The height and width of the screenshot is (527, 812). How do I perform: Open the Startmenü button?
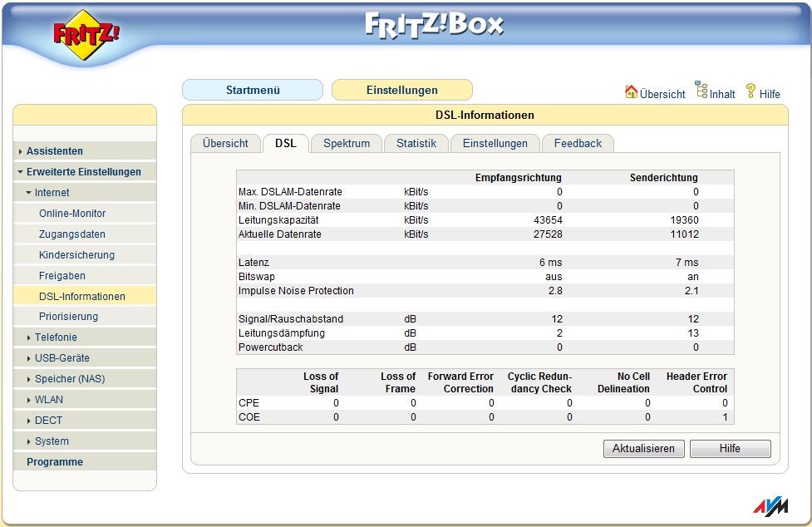pos(253,90)
